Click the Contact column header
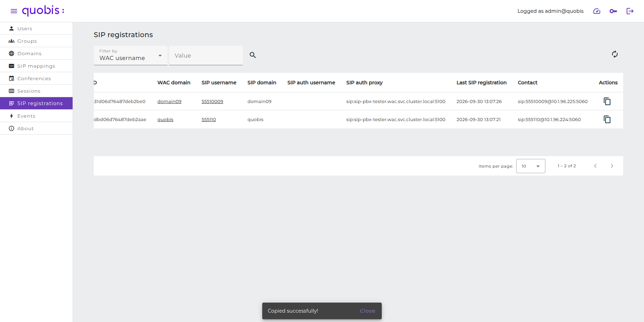Viewport: 644px width, 322px height. point(528,83)
